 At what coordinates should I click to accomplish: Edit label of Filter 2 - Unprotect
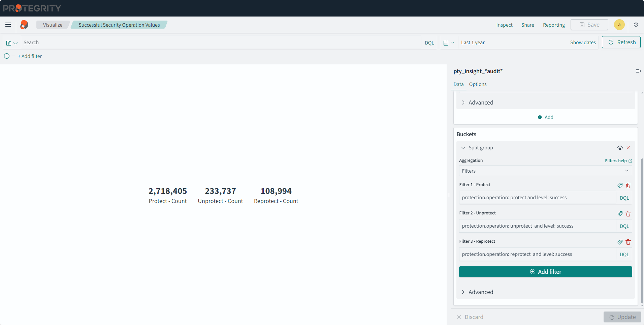(620, 214)
